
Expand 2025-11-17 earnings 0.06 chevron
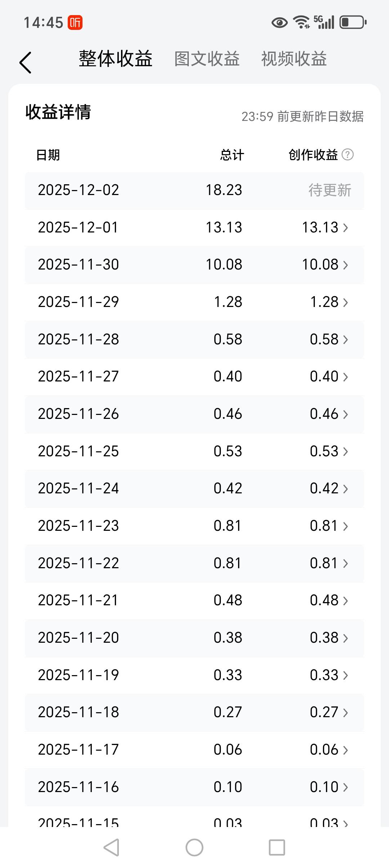pos(345,750)
